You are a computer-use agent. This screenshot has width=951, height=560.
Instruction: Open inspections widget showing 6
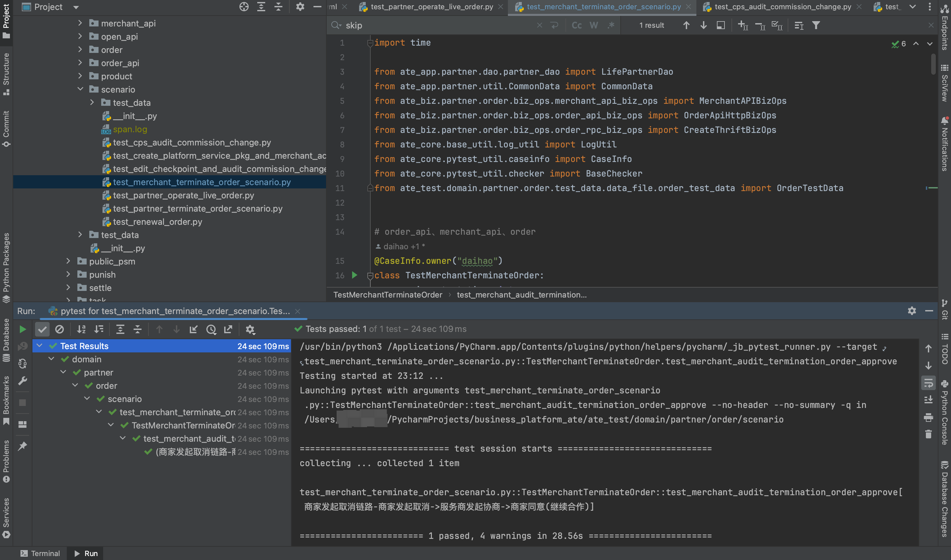pos(898,44)
